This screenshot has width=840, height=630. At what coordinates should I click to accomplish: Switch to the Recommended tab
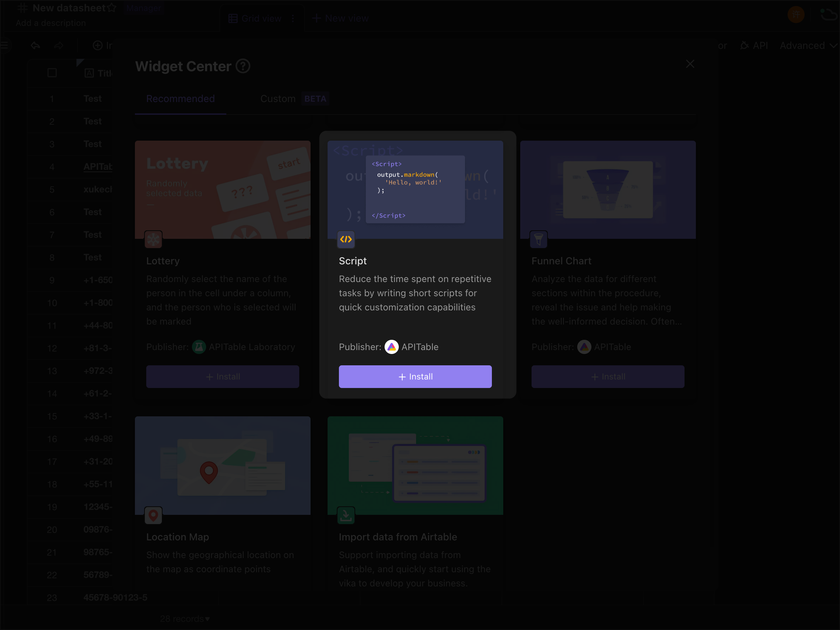[180, 99]
